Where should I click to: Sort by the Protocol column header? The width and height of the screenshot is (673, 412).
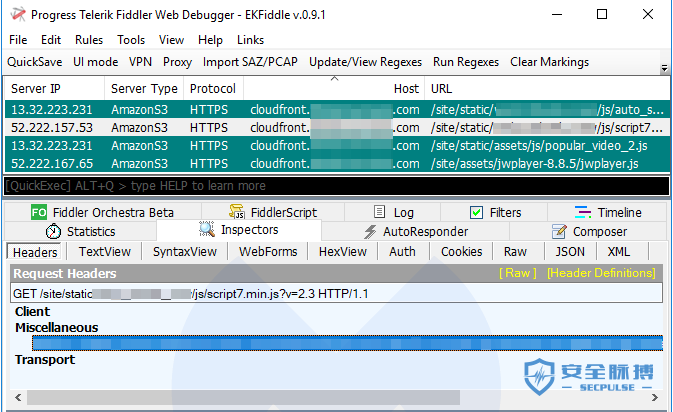(x=213, y=89)
